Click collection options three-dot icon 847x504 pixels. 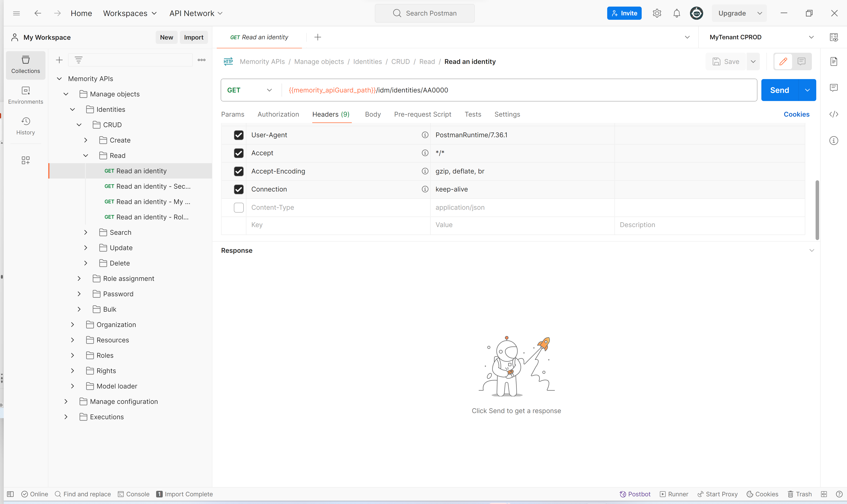click(x=201, y=60)
